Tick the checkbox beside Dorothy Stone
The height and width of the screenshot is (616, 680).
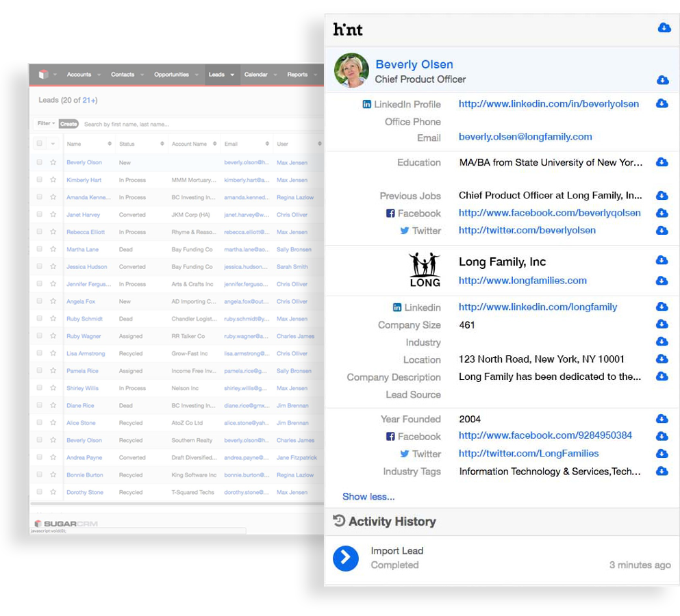pyautogui.click(x=40, y=492)
